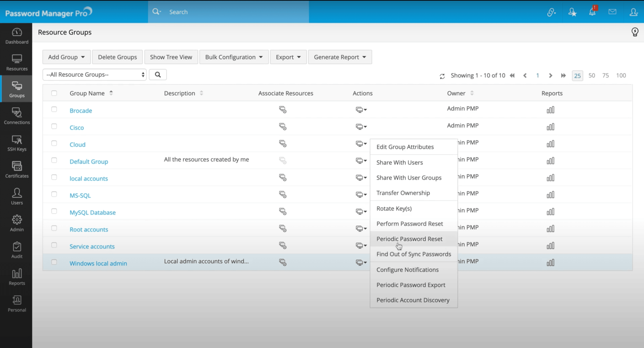Screen dimensions: 644x348
Task: Set page size to 50
Action: point(591,75)
